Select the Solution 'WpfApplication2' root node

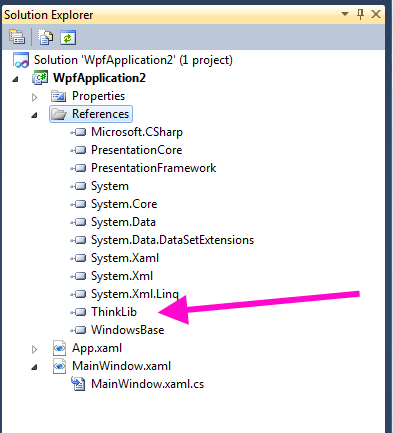click(133, 60)
